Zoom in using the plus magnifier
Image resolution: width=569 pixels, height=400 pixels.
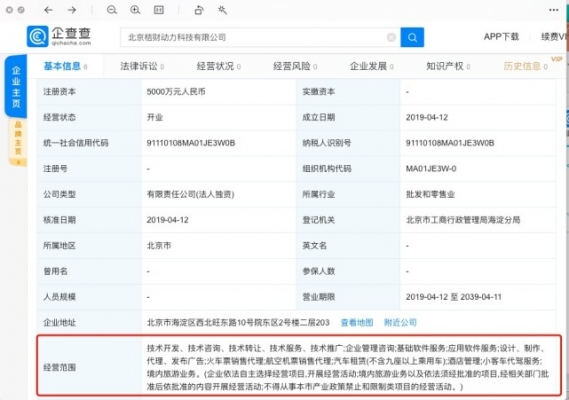coord(135,10)
